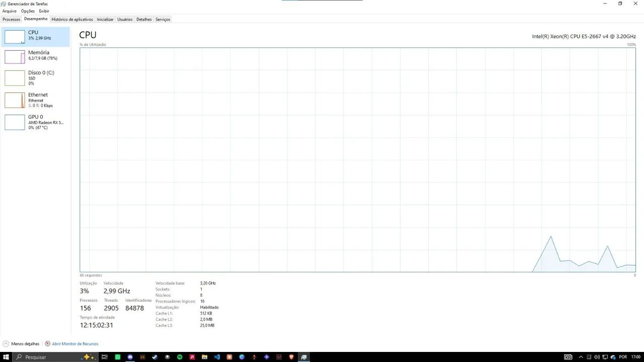The image size is (644, 362).
Task: Click the CPU utilization graph area
Action: click(358, 160)
